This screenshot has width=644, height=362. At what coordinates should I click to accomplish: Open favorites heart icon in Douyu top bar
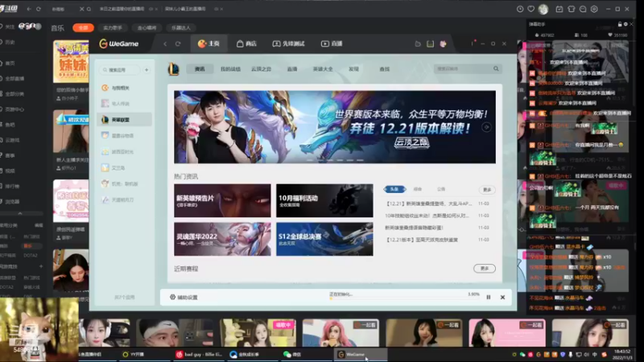(x=531, y=9)
